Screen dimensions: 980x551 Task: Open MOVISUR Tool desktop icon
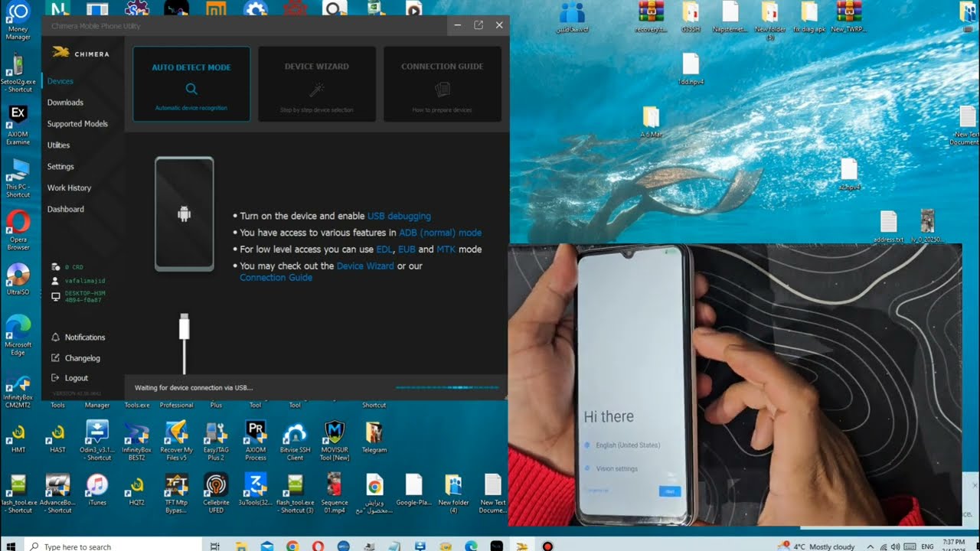335,440
